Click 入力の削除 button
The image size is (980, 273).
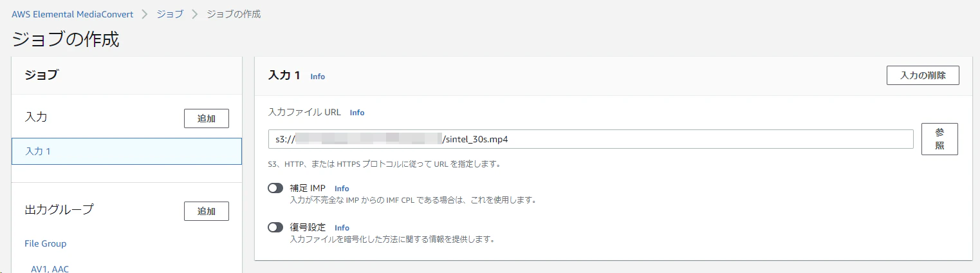coord(923,75)
